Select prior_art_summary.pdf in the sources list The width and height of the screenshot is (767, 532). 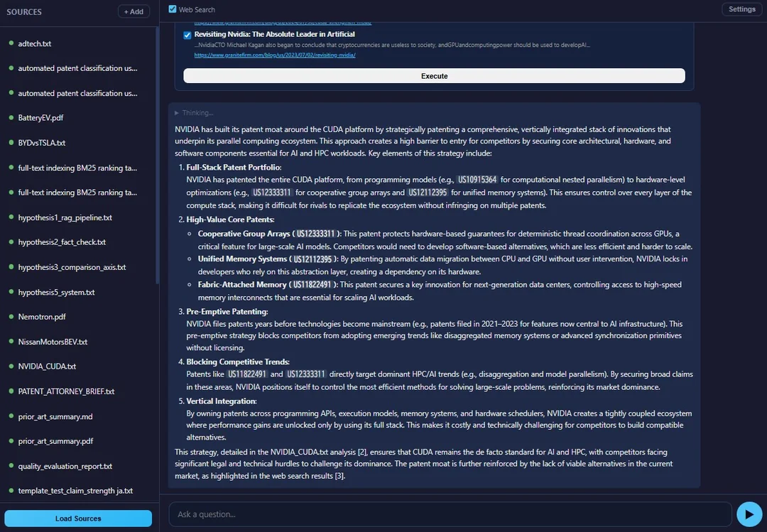click(x=57, y=441)
